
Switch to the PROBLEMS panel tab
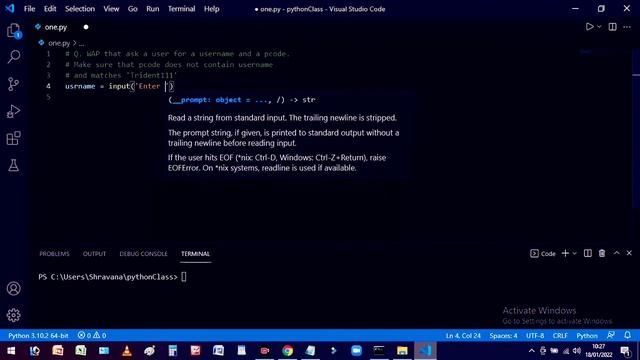[x=54, y=253]
